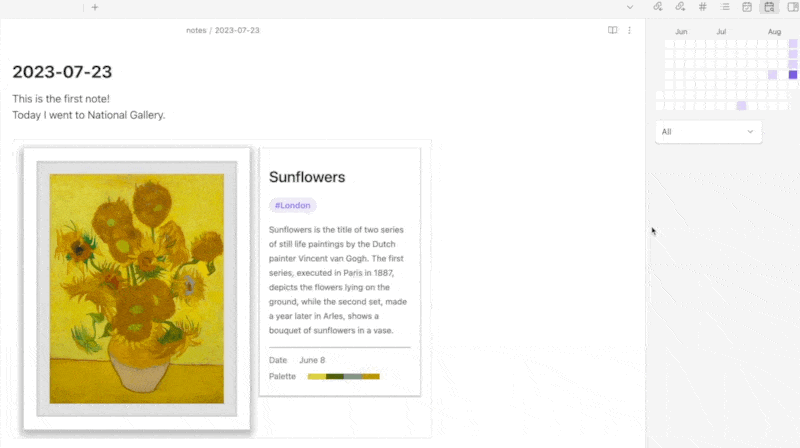
Task: Click the 2023-07-23 note title
Action: click(62, 72)
